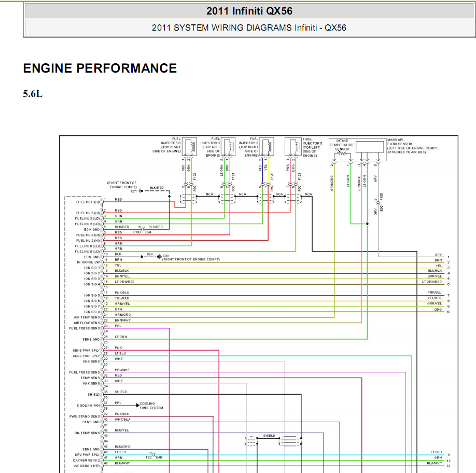Click the "IGN SIG 8" pin label

tap(92, 312)
